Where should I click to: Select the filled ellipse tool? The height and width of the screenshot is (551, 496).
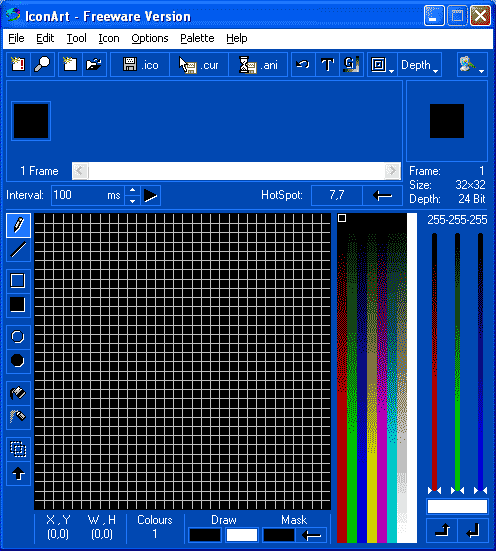click(18, 361)
